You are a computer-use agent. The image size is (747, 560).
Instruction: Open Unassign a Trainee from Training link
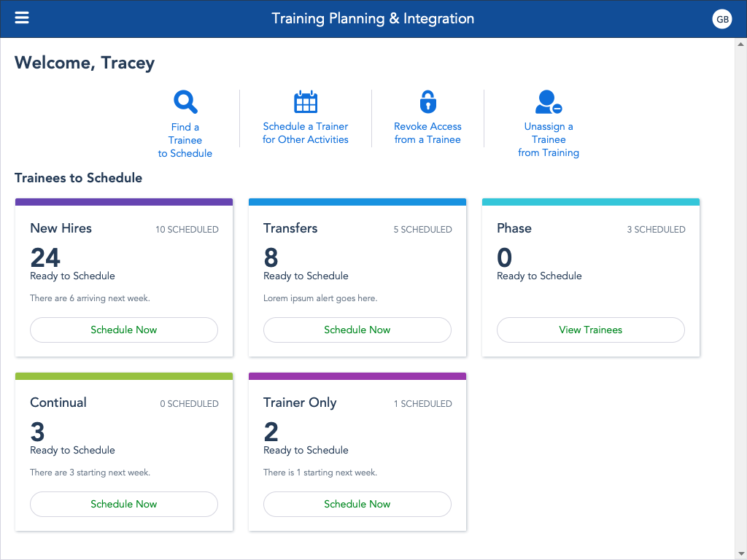pyautogui.click(x=549, y=139)
